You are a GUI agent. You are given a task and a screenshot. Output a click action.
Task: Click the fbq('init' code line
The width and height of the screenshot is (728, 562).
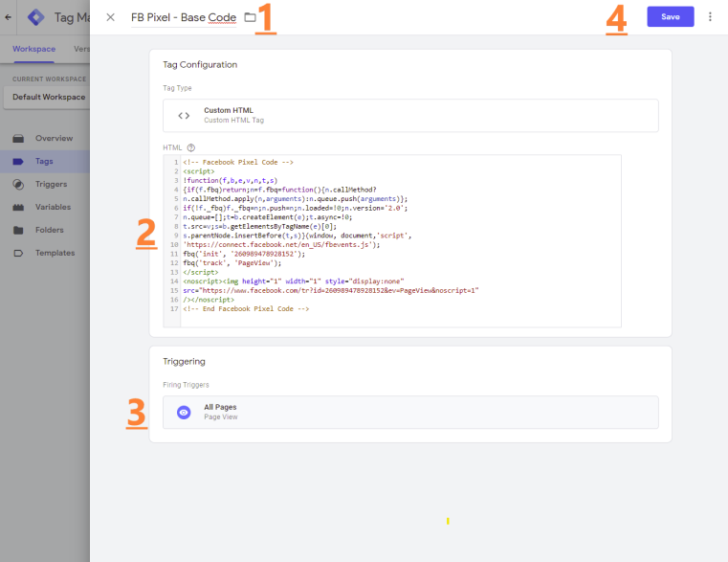[244, 254]
